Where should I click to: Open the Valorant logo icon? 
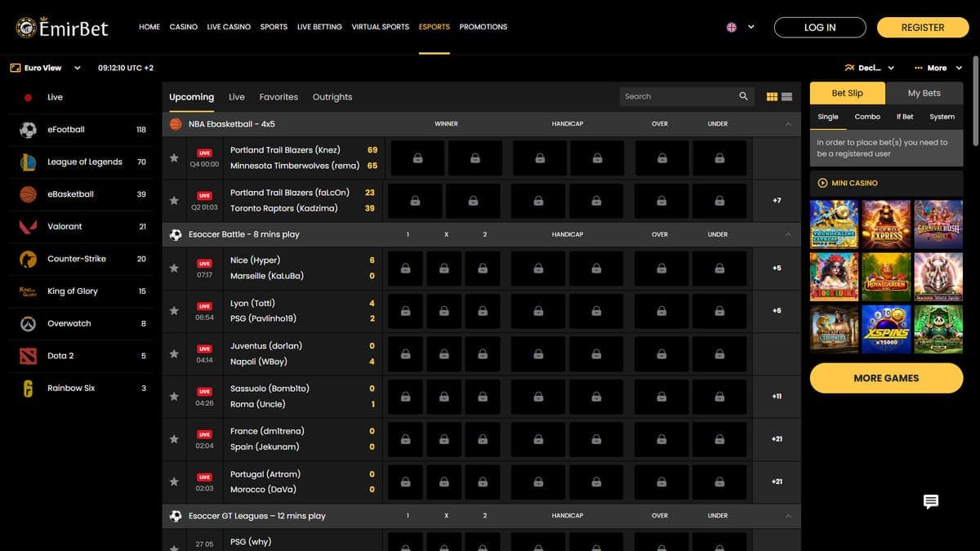[x=28, y=226]
